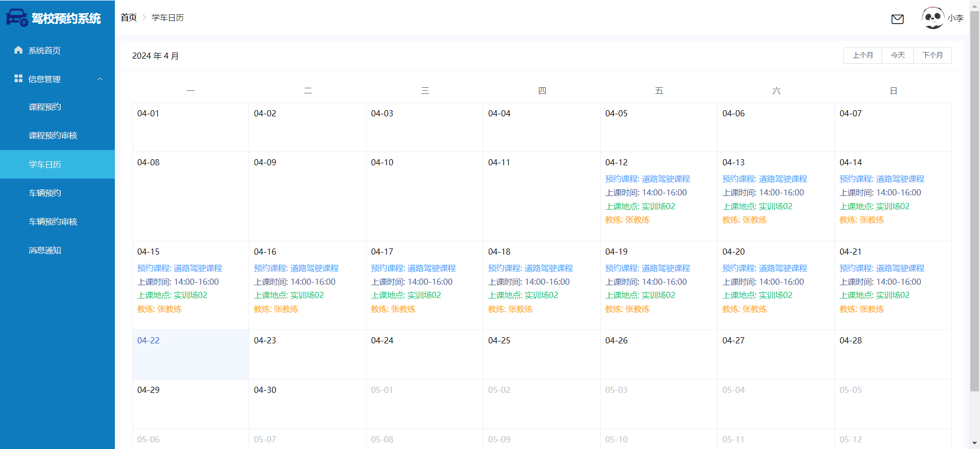The width and height of the screenshot is (980, 449).
Task: Click the grid icon beside 信息管理
Action: 18,79
